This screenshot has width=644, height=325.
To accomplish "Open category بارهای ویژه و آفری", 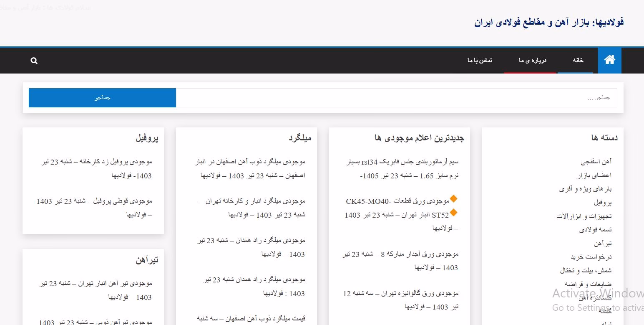I will pos(585,189).
